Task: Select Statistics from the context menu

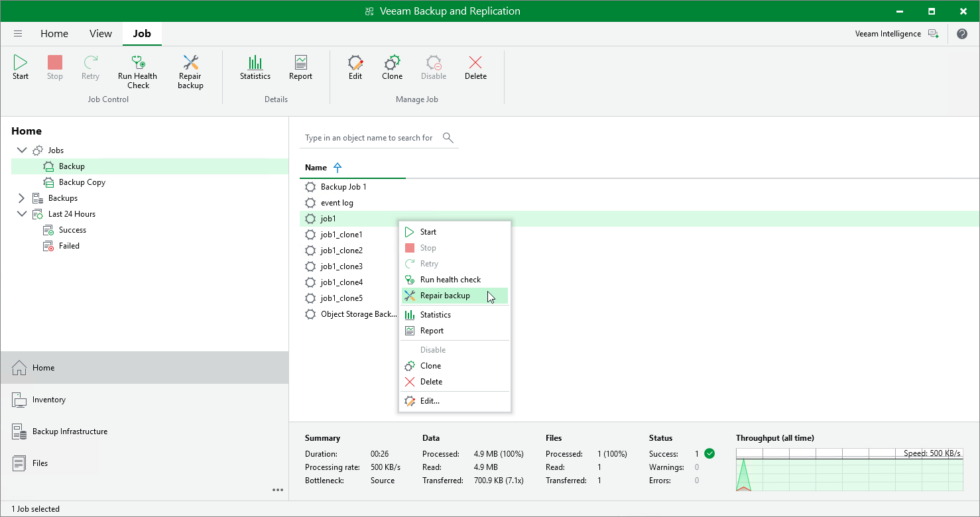Action: (455, 315)
